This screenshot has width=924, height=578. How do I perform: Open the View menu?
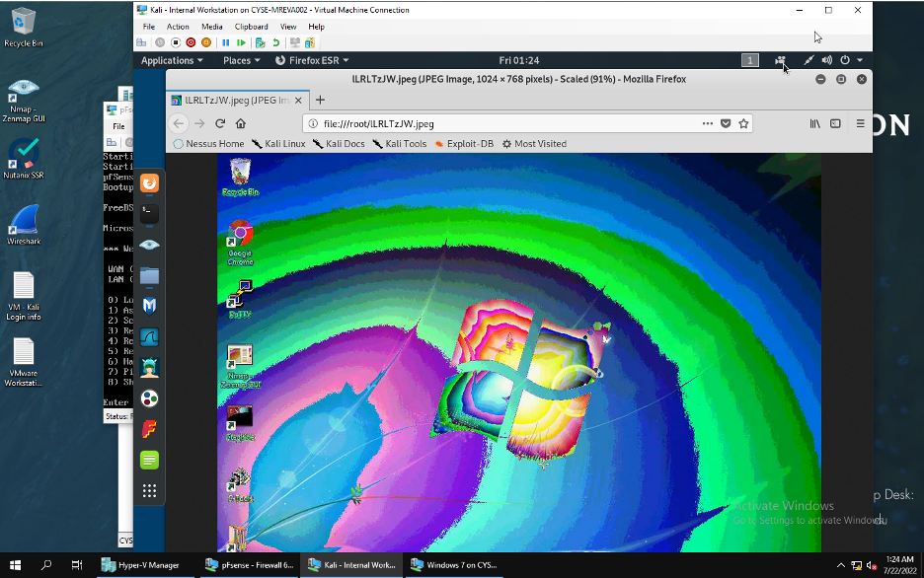(x=288, y=27)
